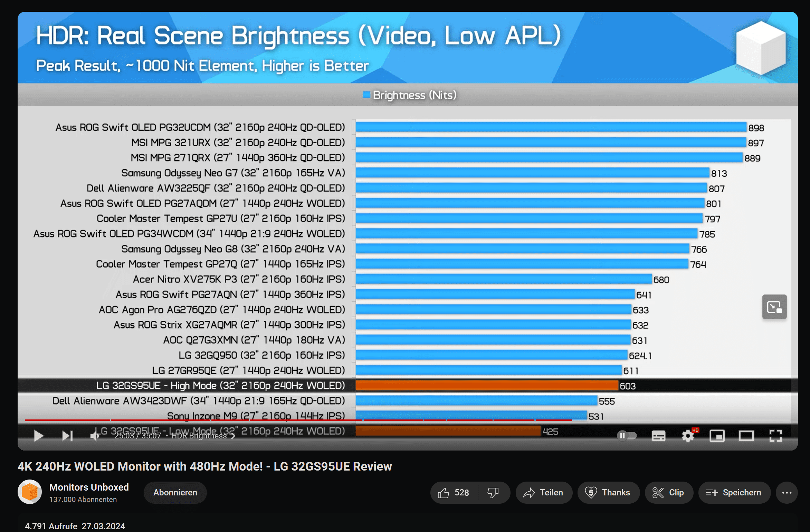Share the video using Teilen
The image size is (810, 532).
pos(544,493)
